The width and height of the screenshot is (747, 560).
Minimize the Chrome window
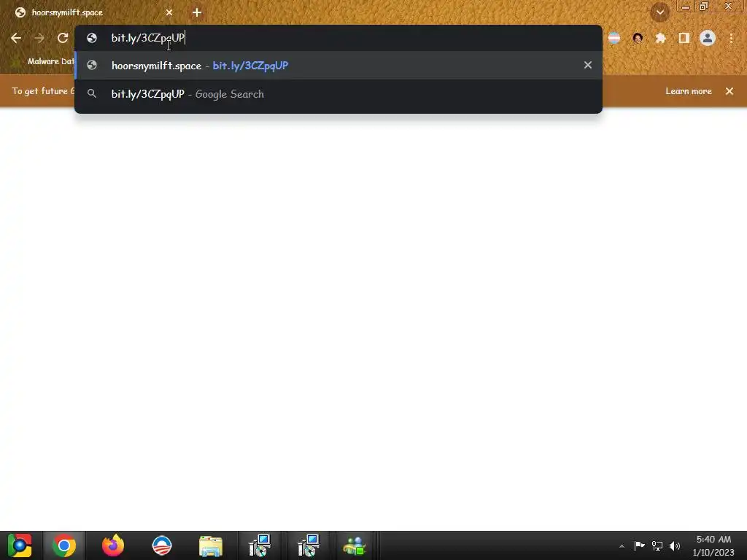[686, 7]
